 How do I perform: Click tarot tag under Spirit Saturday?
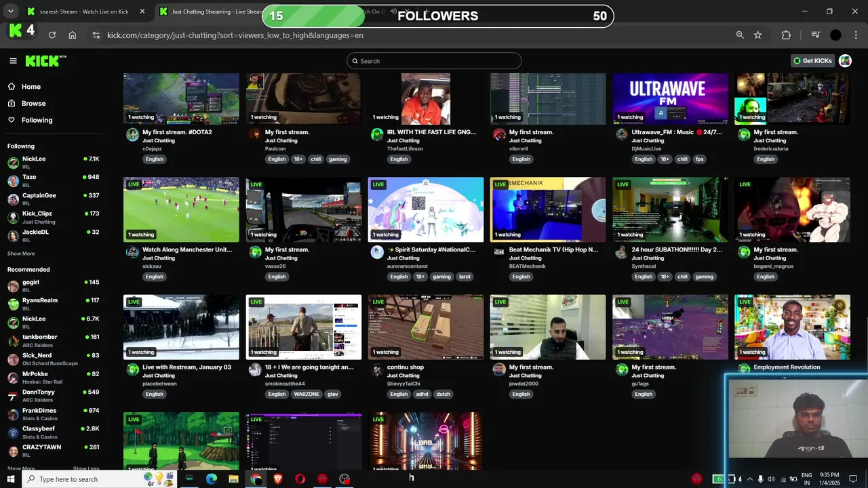click(465, 277)
